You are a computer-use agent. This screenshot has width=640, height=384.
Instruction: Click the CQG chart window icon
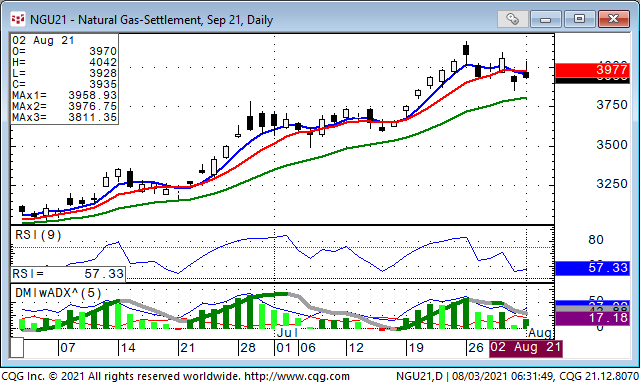pos(18,19)
